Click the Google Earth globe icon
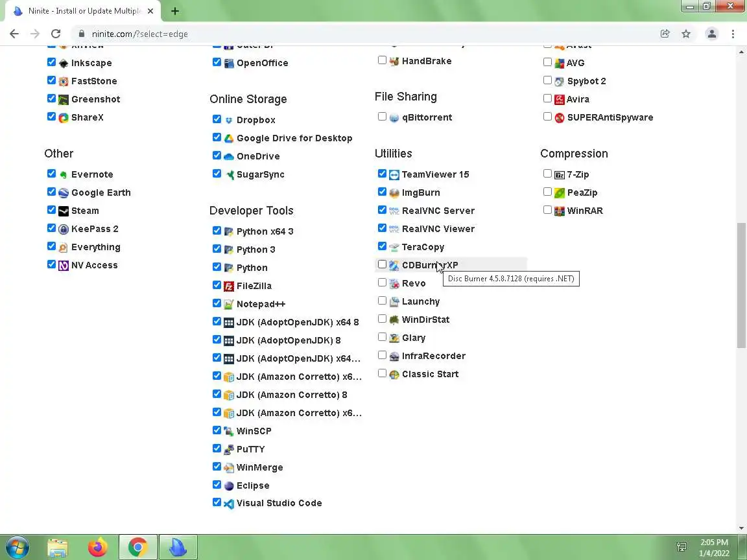The height and width of the screenshot is (560, 747). point(64,193)
